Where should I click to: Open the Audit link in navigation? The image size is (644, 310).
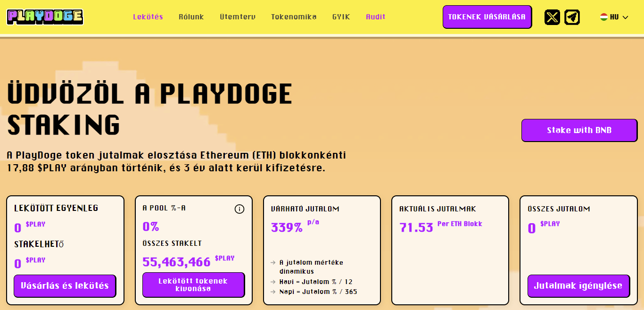coord(376,17)
